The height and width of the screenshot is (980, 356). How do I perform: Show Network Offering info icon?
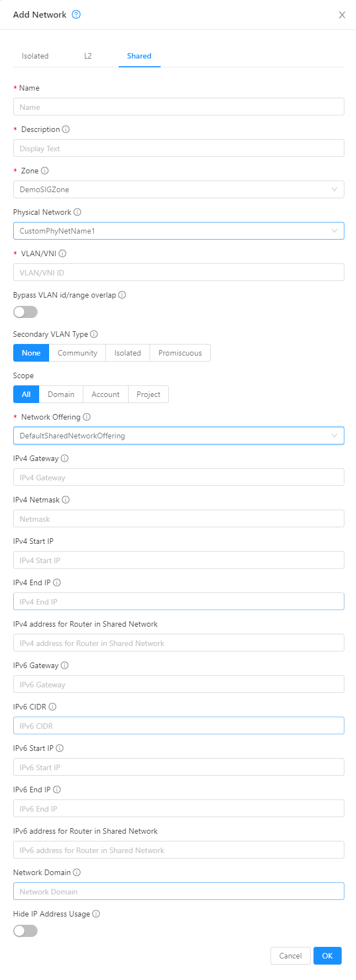pos(87,417)
